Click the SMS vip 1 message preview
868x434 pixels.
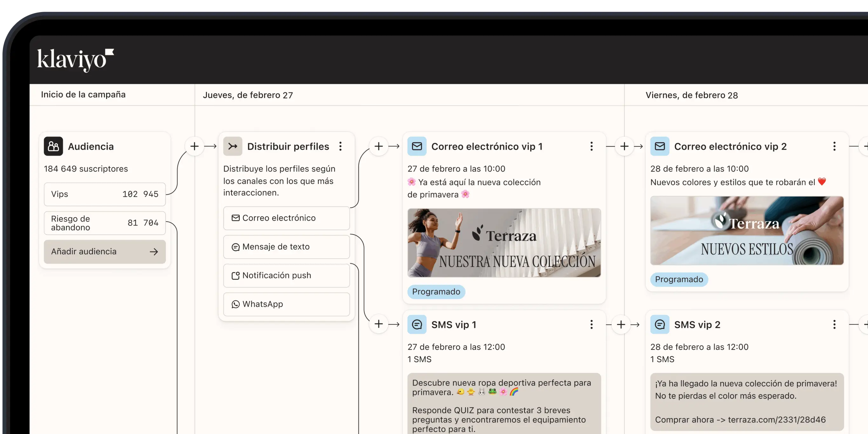pos(504,403)
